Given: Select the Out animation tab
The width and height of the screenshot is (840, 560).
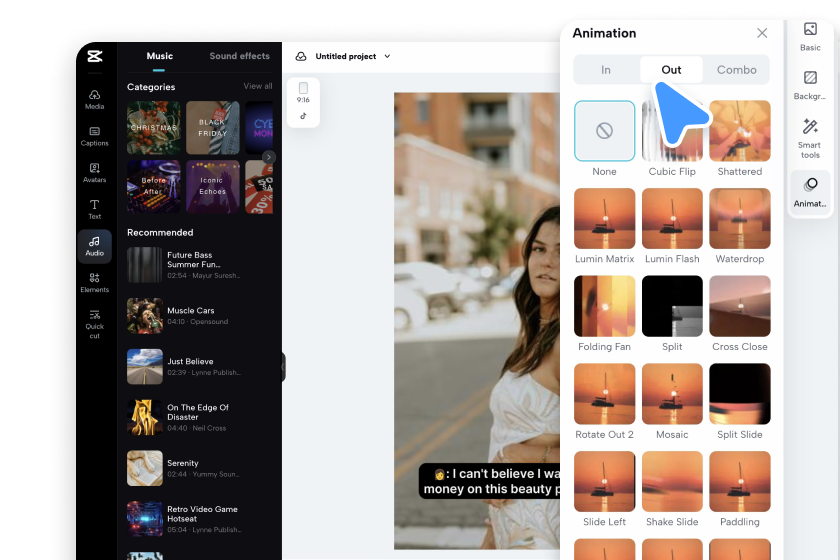Looking at the screenshot, I should [x=671, y=70].
